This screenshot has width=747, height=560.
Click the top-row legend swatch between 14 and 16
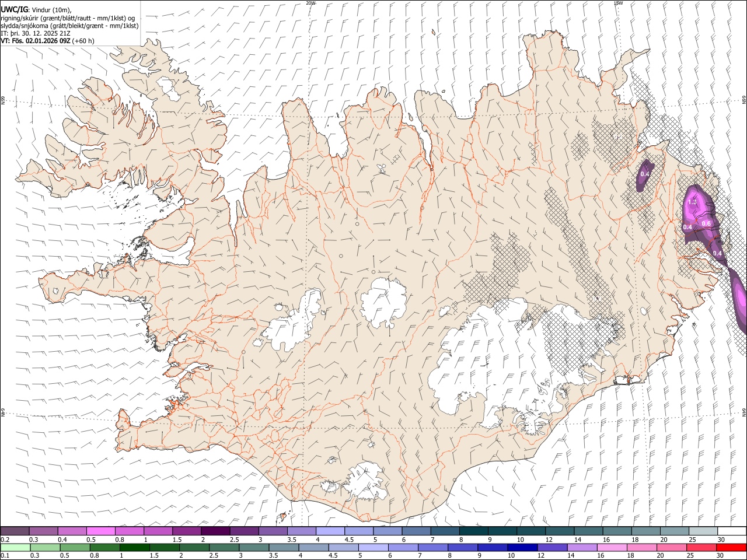[x=588, y=531]
